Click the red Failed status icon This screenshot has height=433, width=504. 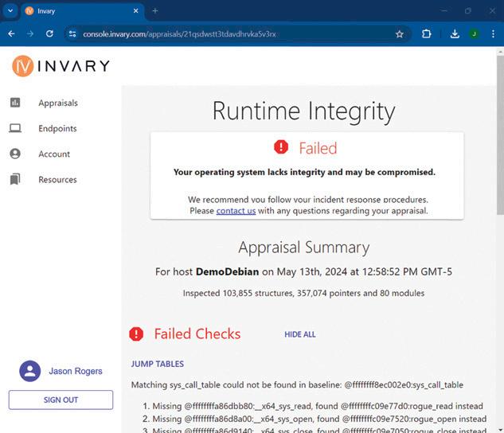coord(281,147)
